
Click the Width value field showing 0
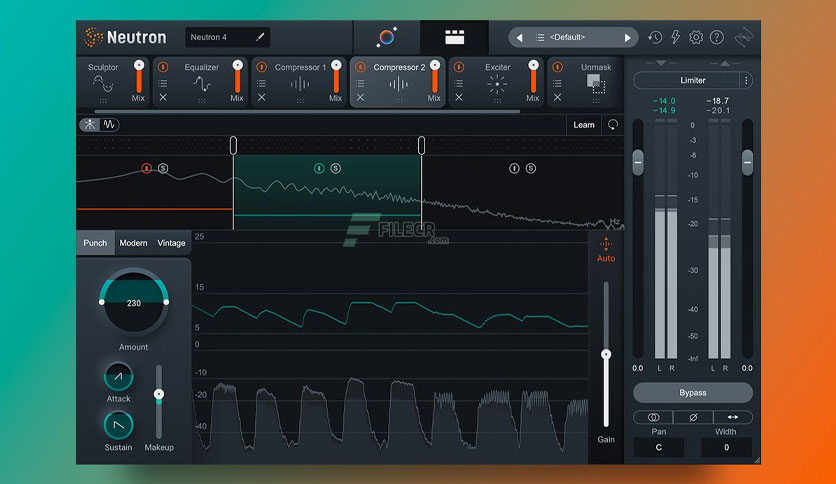(726, 447)
